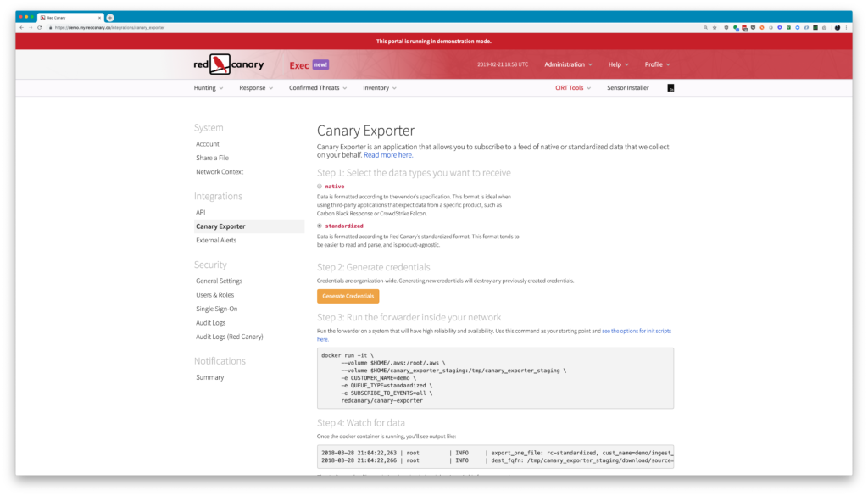Bookmark this page with the star icon
868x496 pixels.
tap(714, 27)
